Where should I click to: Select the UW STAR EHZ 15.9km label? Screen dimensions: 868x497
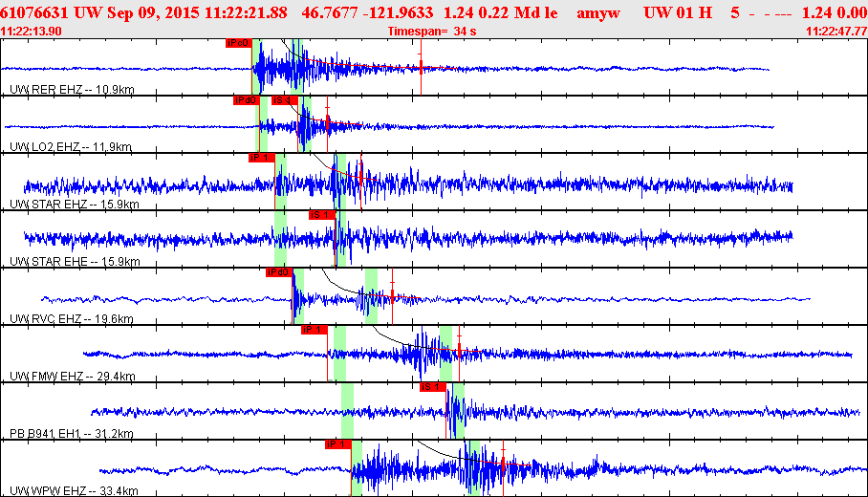75,204
